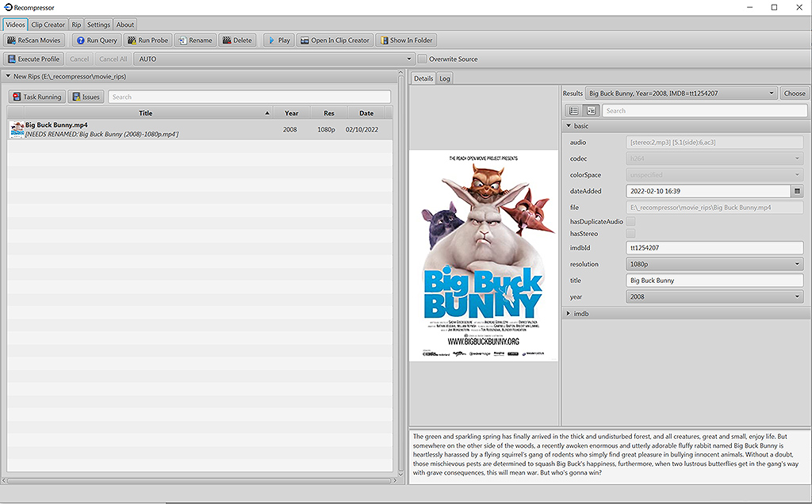This screenshot has width=812, height=504.
Task: Click Show In Folder
Action: (x=407, y=40)
